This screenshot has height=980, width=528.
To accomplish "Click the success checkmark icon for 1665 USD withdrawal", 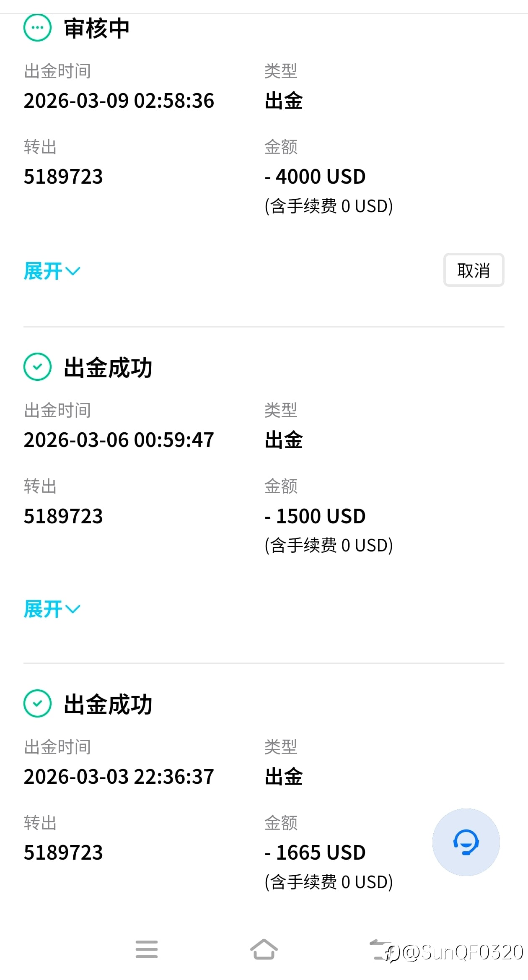I will click(37, 703).
